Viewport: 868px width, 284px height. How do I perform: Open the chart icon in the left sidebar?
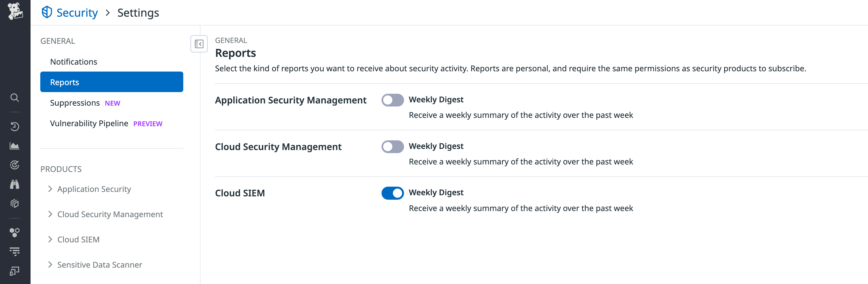(x=15, y=145)
